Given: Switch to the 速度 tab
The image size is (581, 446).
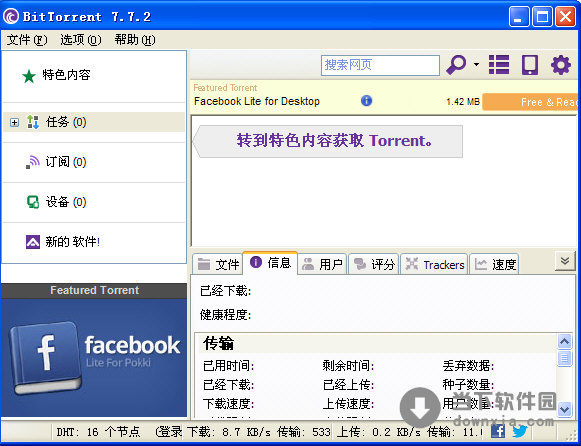Looking at the screenshot, I should tap(494, 264).
